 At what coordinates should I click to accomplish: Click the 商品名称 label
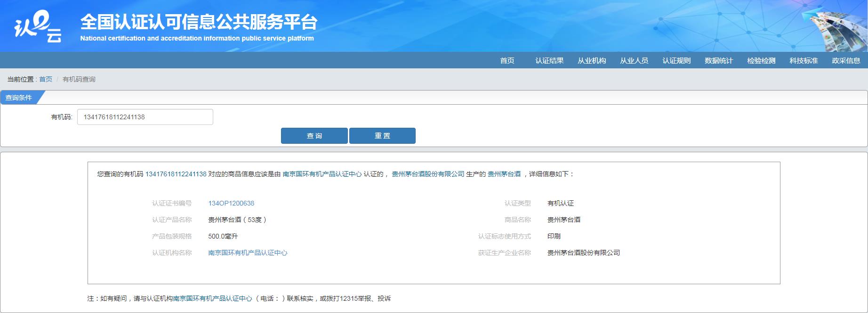pos(518,220)
